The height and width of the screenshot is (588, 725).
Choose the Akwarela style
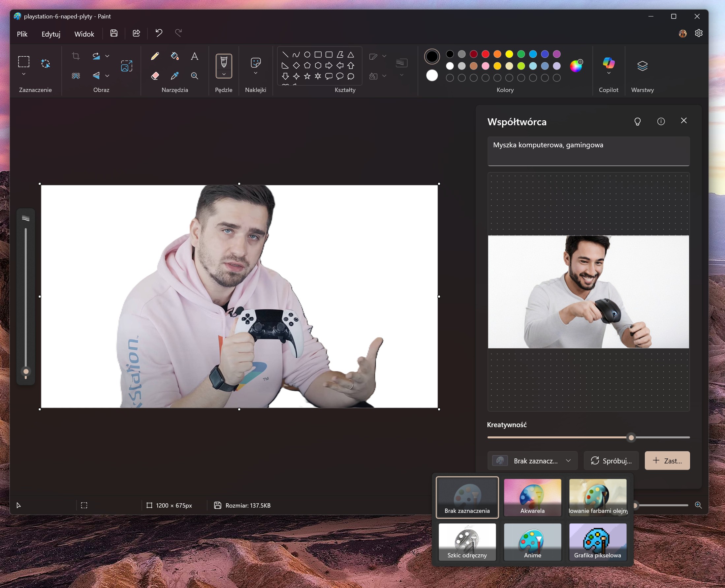tap(532, 497)
